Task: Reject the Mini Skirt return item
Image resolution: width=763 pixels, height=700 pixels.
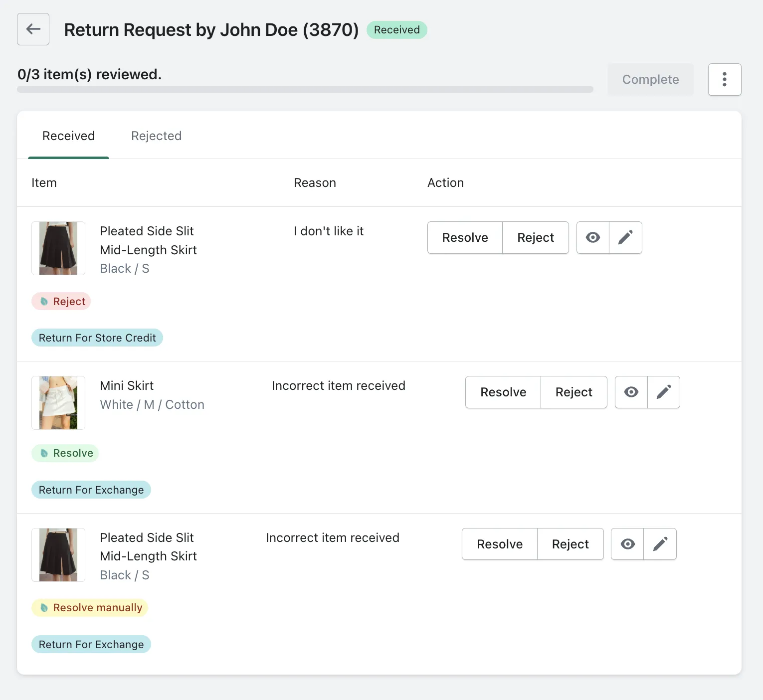Action: (x=573, y=392)
